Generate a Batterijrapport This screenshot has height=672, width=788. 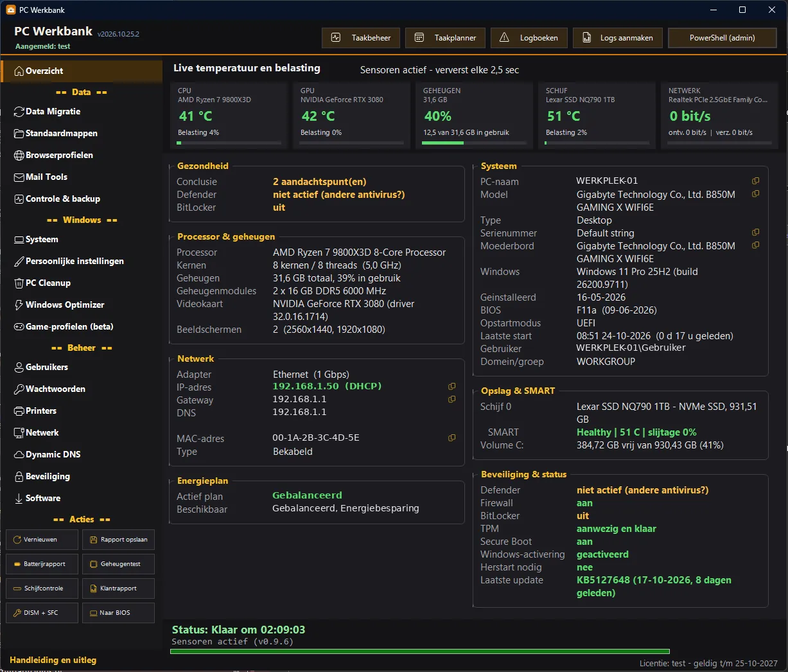click(42, 564)
